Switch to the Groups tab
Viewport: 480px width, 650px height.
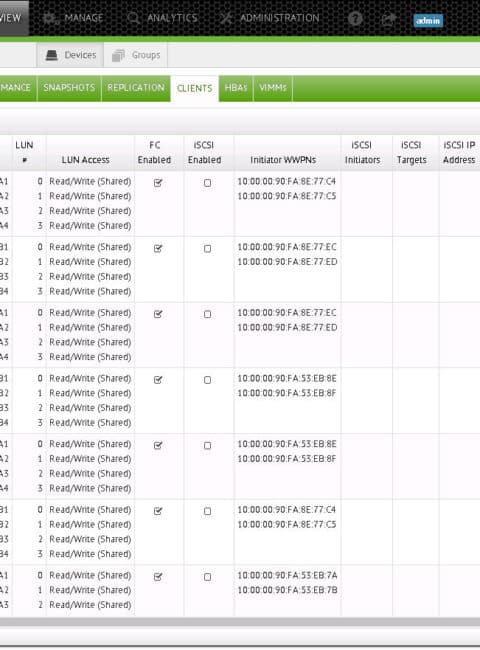point(136,55)
